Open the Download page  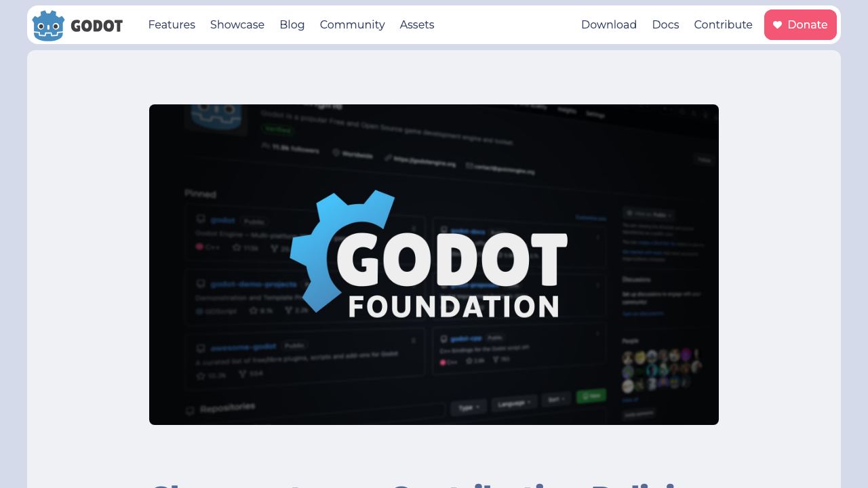[609, 25]
